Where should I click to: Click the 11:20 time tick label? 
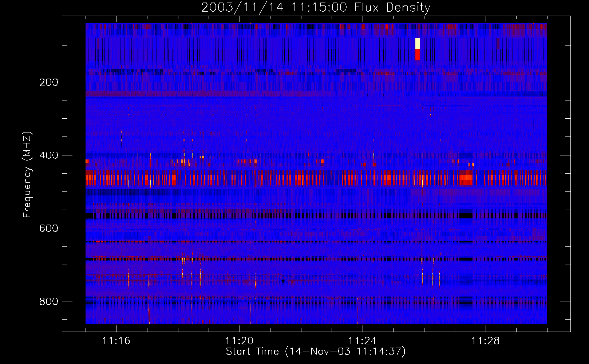(x=239, y=341)
